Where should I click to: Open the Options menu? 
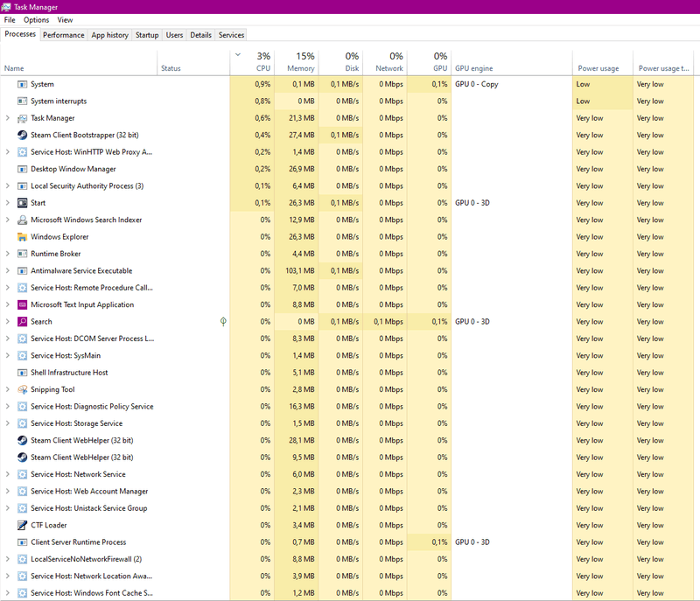36,20
